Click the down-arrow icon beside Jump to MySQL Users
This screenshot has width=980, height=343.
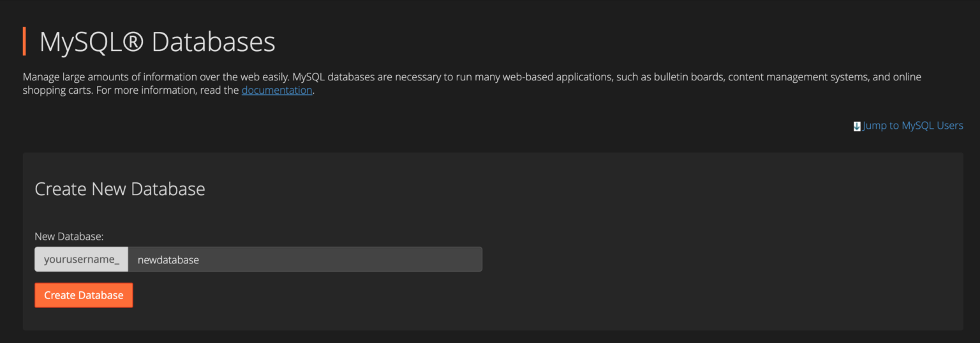pos(857,126)
